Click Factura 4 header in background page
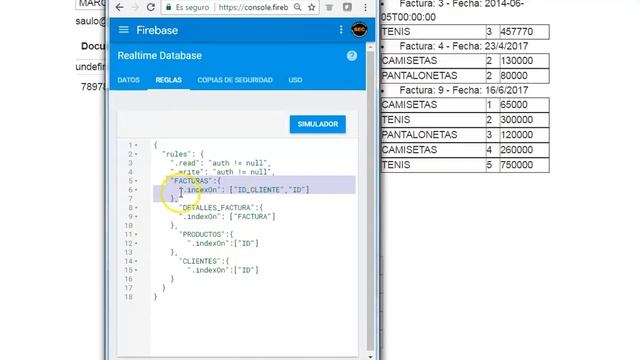Image resolution: width=640 pixels, height=360 pixels. tap(464, 46)
